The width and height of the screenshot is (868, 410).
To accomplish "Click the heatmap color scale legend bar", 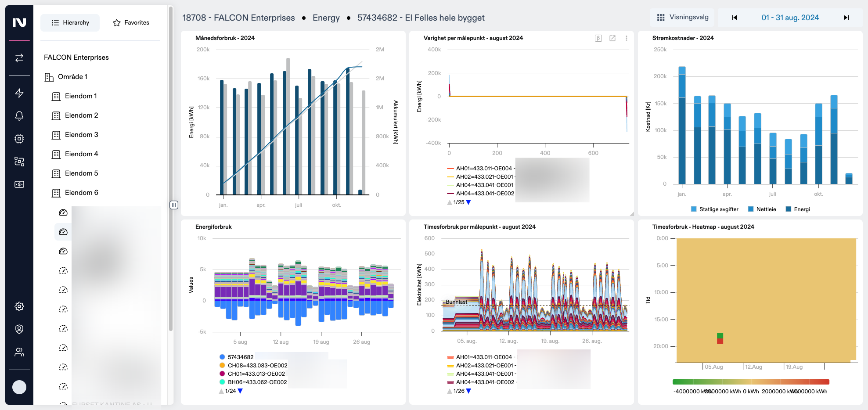I will (x=751, y=382).
